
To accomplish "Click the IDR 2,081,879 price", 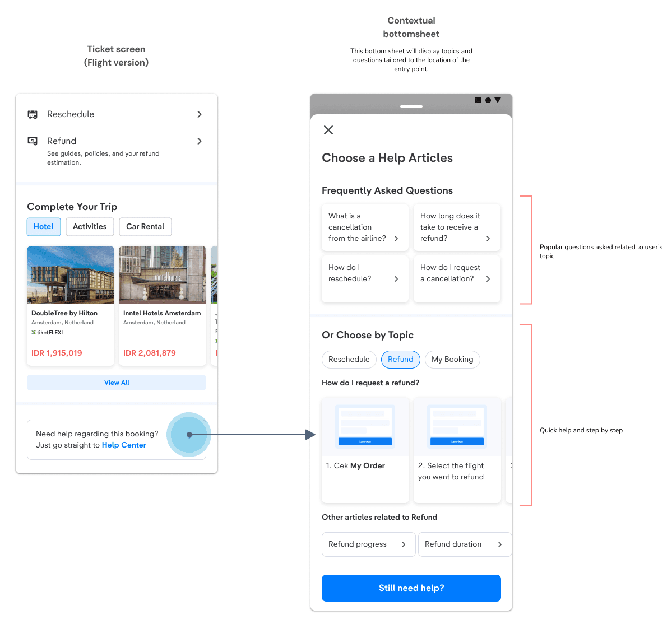I will point(150,353).
